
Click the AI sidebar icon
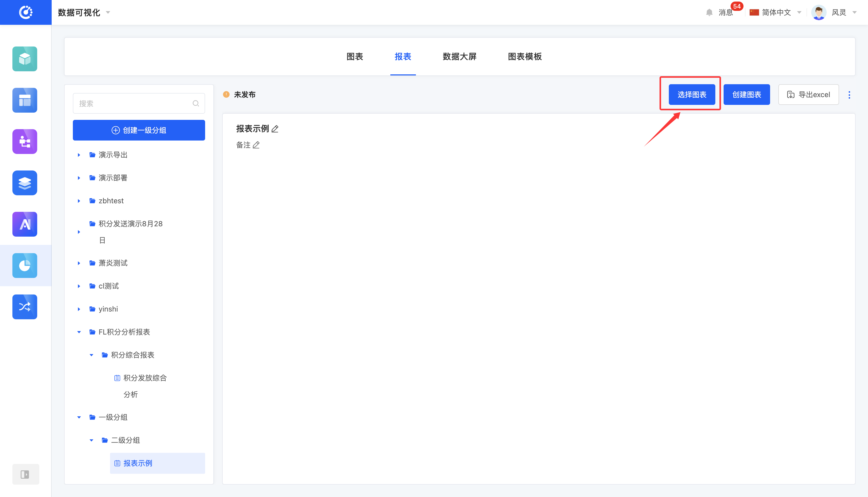pyautogui.click(x=25, y=224)
